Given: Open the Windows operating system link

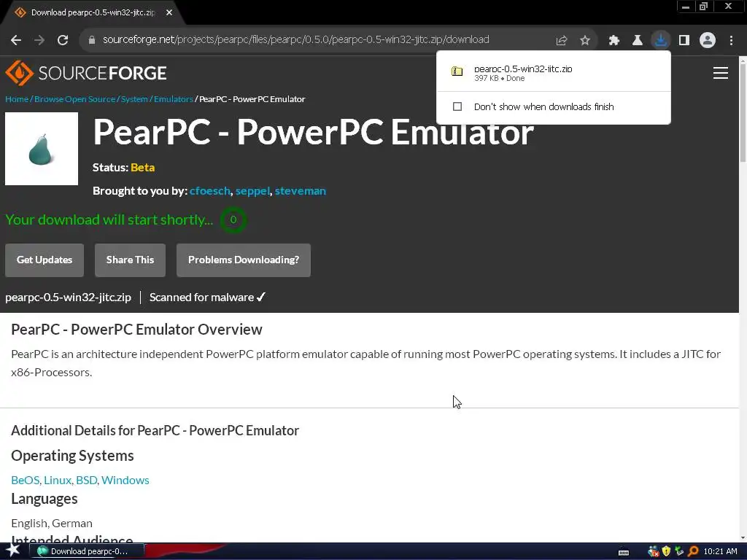Looking at the screenshot, I should click(125, 480).
